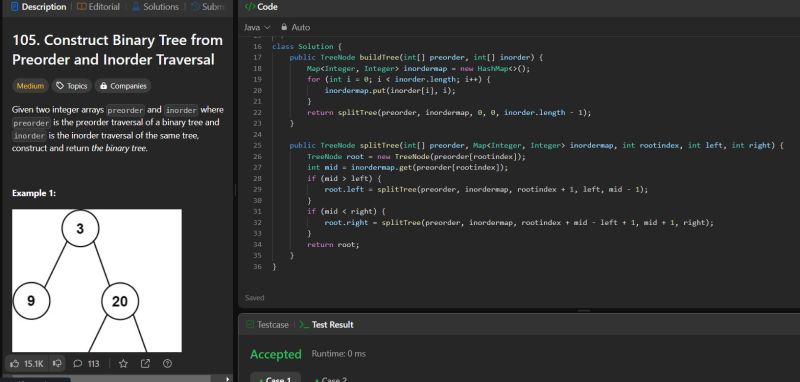This screenshot has height=382, width=800.
Task: Switch to the Editorial tab
Action: [98, 7]
